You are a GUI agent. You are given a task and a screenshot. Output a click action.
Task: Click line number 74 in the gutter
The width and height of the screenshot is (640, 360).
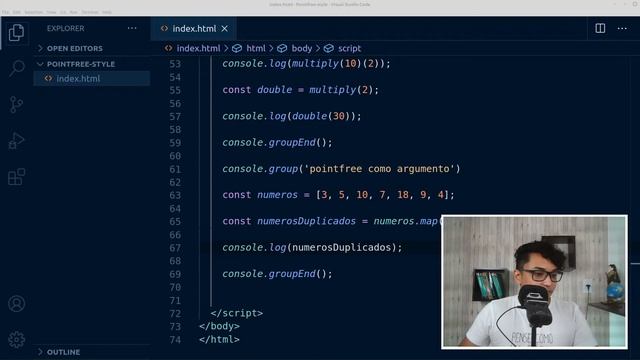[x=175, y=340]
